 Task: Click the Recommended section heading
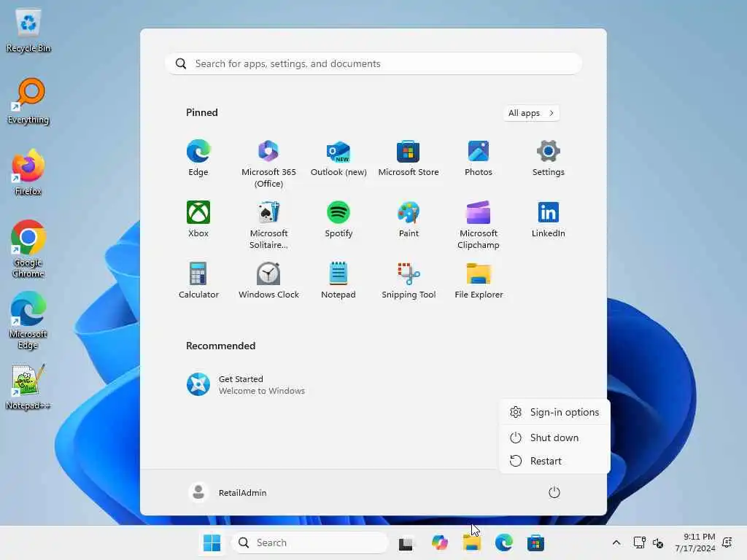(x=220, y=346)
